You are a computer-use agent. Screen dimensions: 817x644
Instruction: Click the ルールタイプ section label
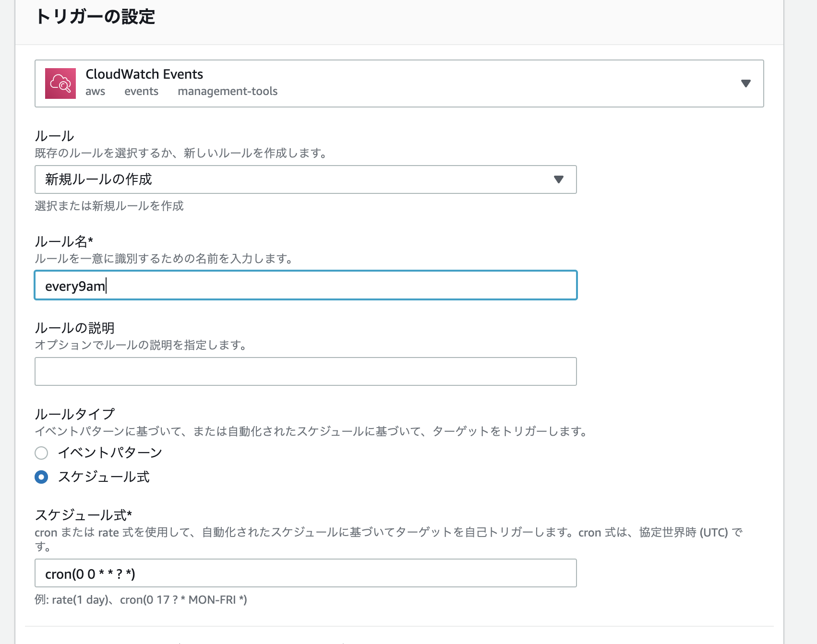click(x=75, y=414)
